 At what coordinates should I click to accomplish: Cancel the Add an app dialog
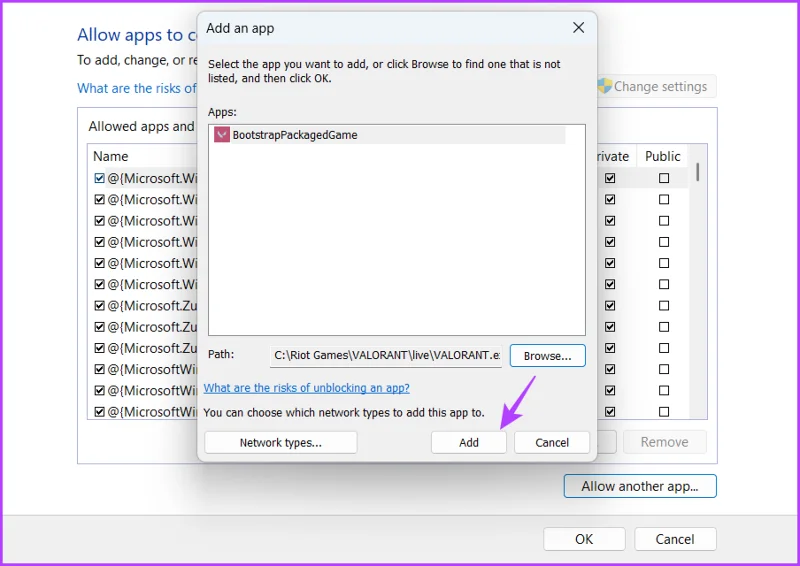tap(552, 442)
